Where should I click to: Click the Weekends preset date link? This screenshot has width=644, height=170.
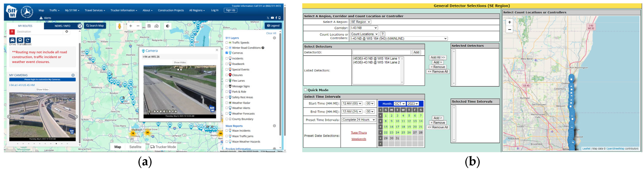tap(359, 139)
